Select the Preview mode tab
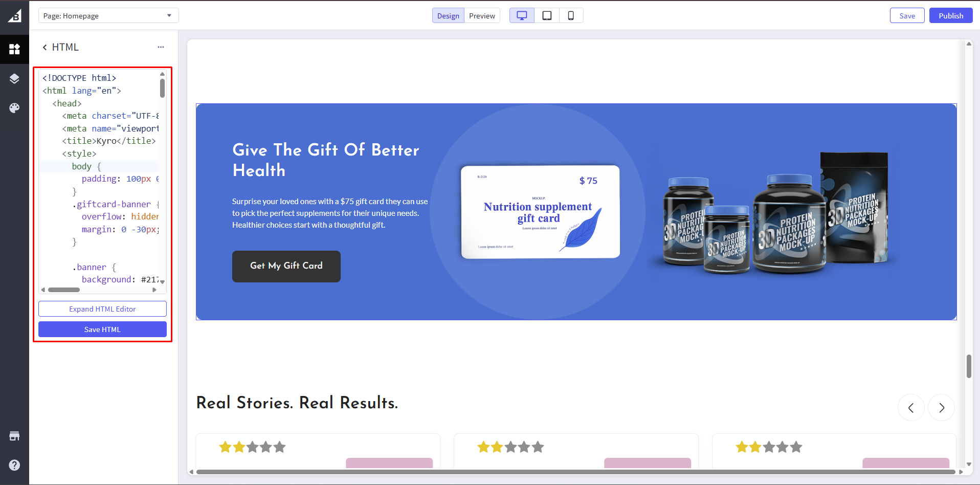980x485 pixels. (482, 16)
